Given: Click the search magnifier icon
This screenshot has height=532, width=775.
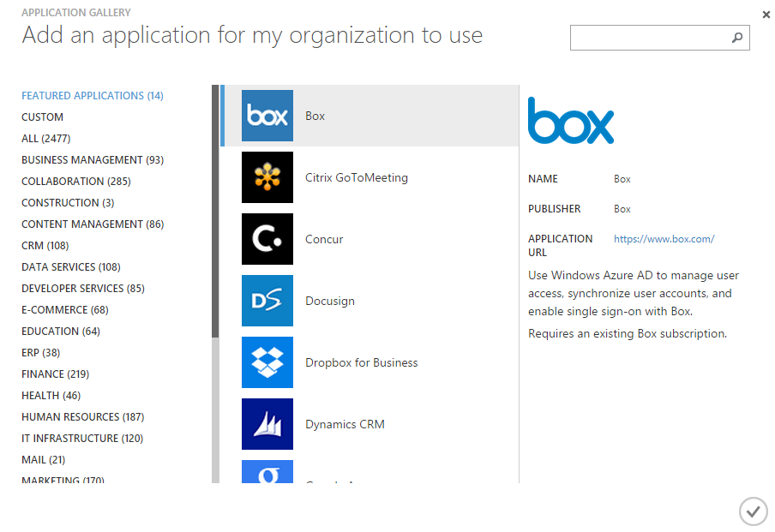Looking at the screenshot, I should coord(737,38).
